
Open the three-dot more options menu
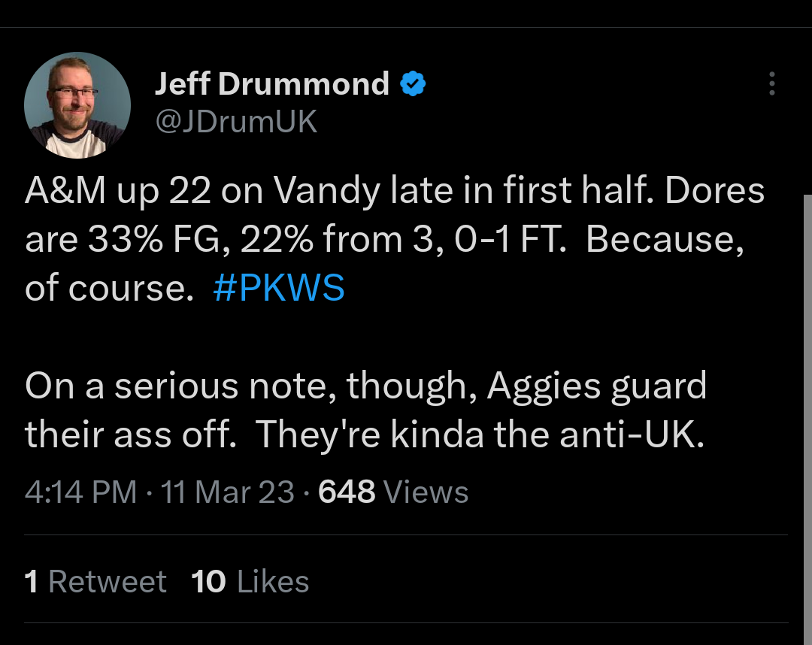(x=771, y=83)
